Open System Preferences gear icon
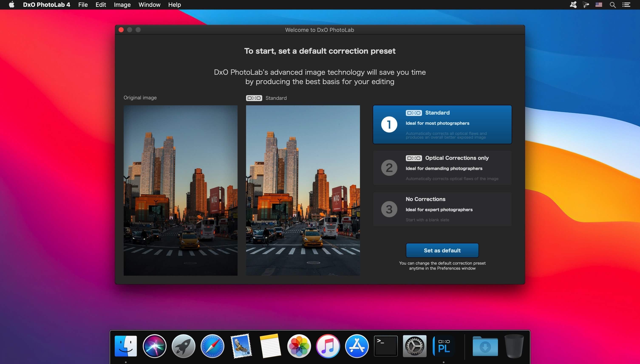 coord(414,346)
